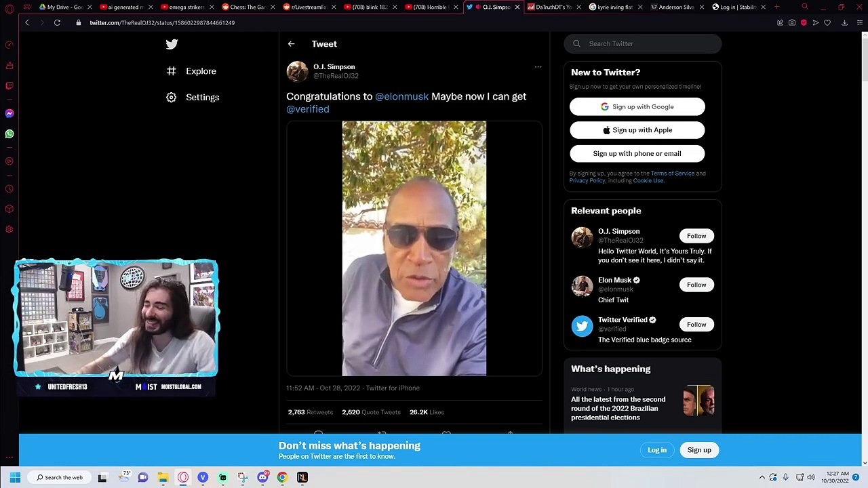The width and height of the screenshot is (868, 488).
Task: Click inside the Search Twitter field
Action: (643, 44)
